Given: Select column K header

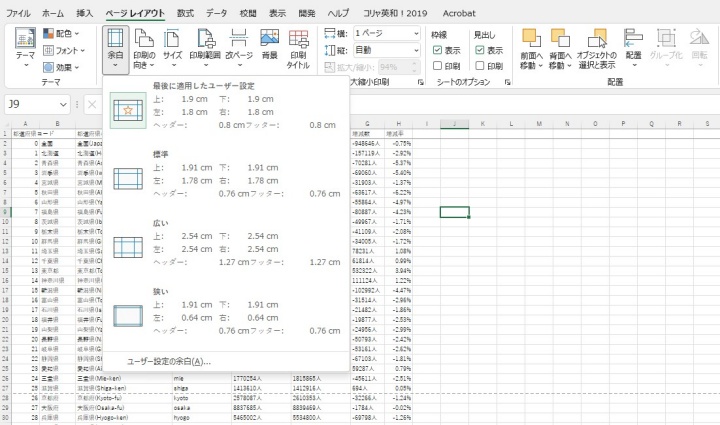Looking at the screenshot, I should 483,123.
